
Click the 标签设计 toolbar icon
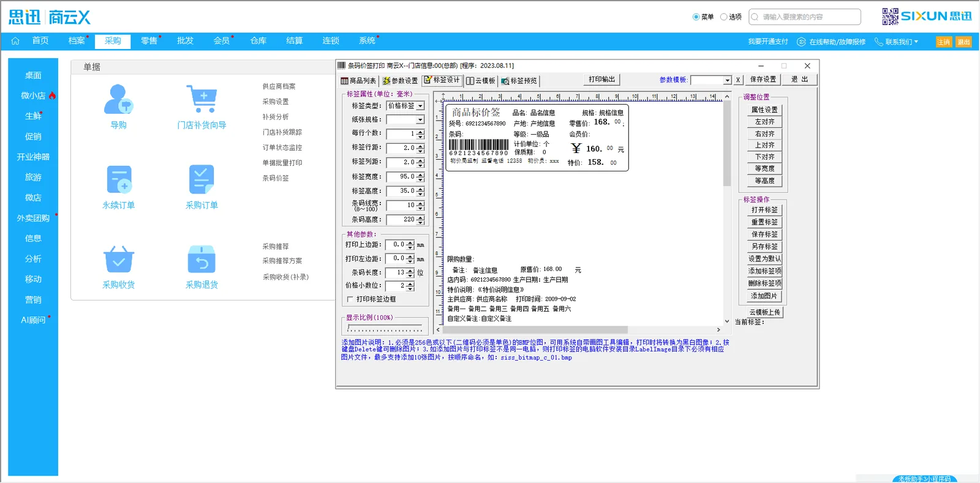pyautogui.click(x=428, y=80)
